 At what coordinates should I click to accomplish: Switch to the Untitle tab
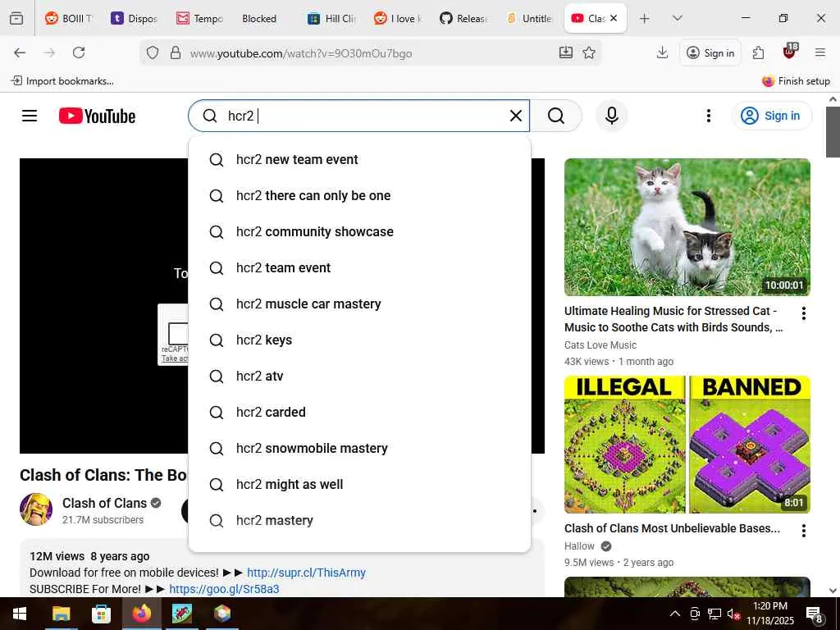pos(530,18)
